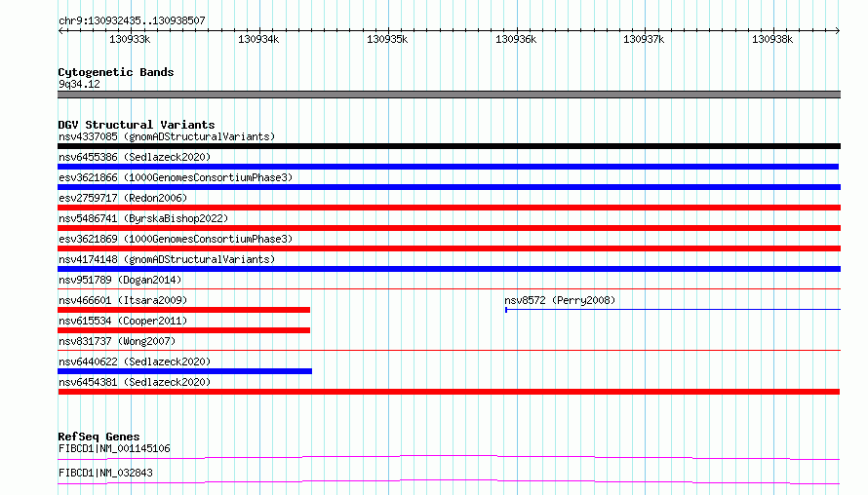Click the left arrowhead of the ruler
Screen dimensions: 868x495
[x=60, y=30]
